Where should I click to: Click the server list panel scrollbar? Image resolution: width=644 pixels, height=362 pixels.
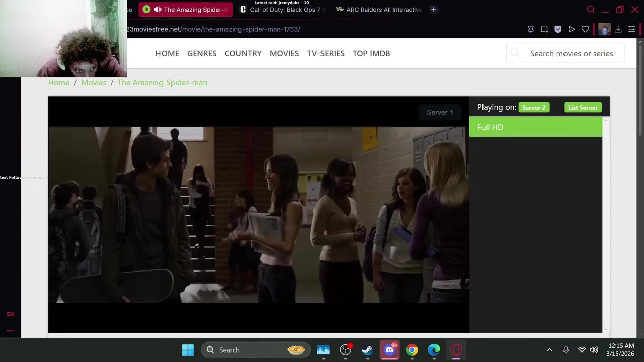click(606, 225)
